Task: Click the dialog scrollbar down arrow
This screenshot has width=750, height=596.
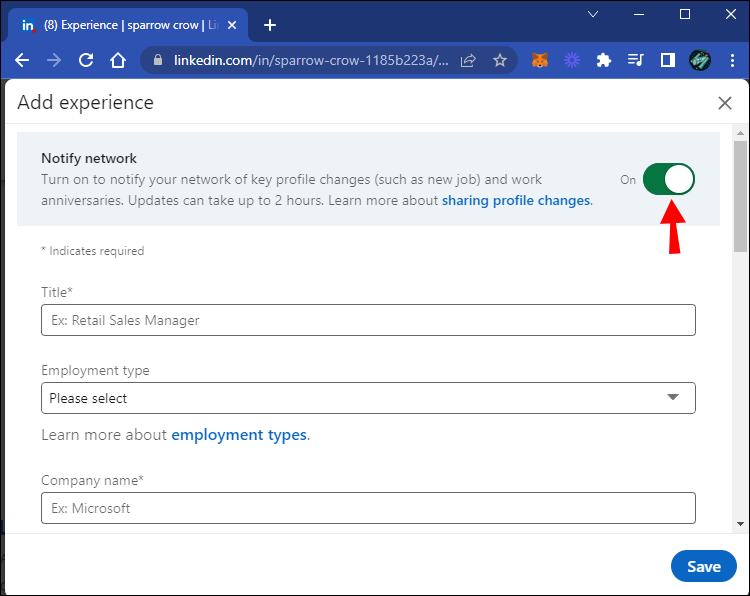Action: (740, 523)
